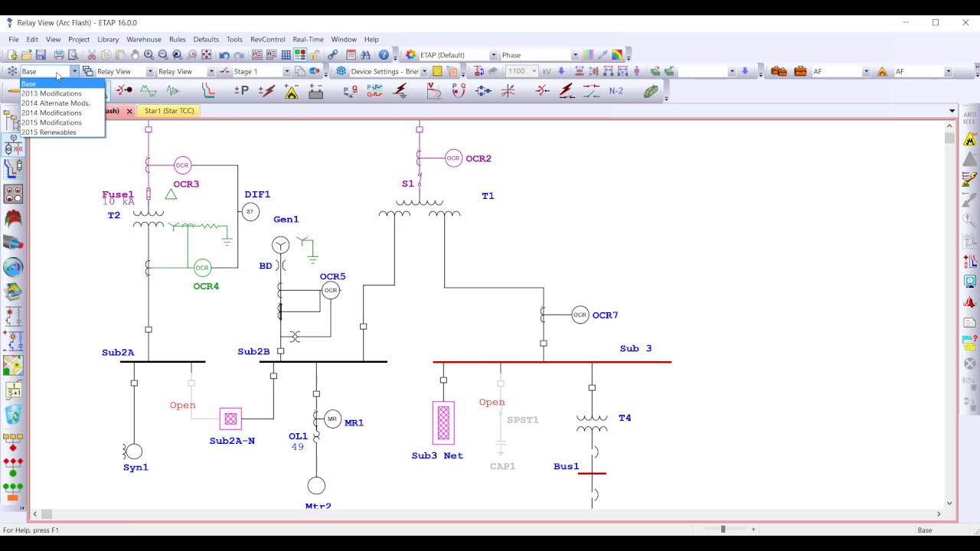The width and height of the screenshot is (980, 551).
Task: Click the vertical scrollbar down arrow
Action: 950,504
